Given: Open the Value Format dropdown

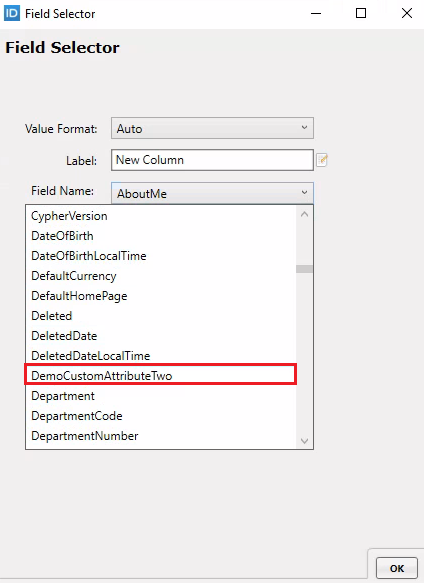Looking at the screenshot, I should coord(212,128).
